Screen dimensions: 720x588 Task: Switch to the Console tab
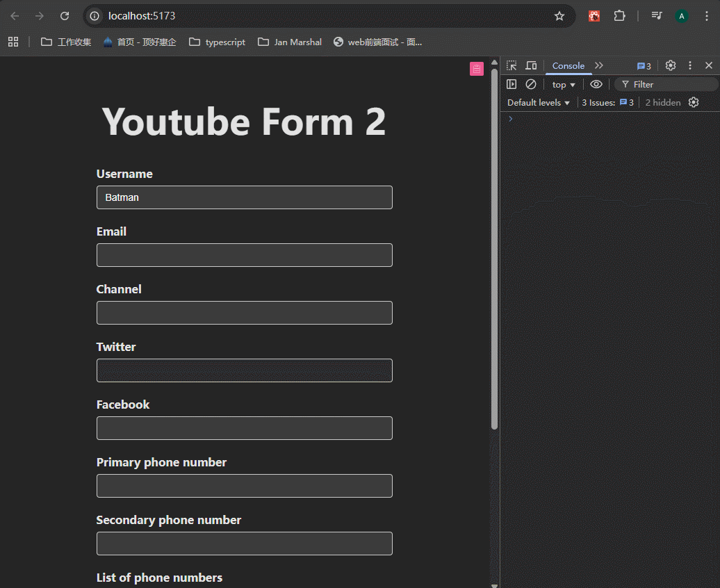568,65
